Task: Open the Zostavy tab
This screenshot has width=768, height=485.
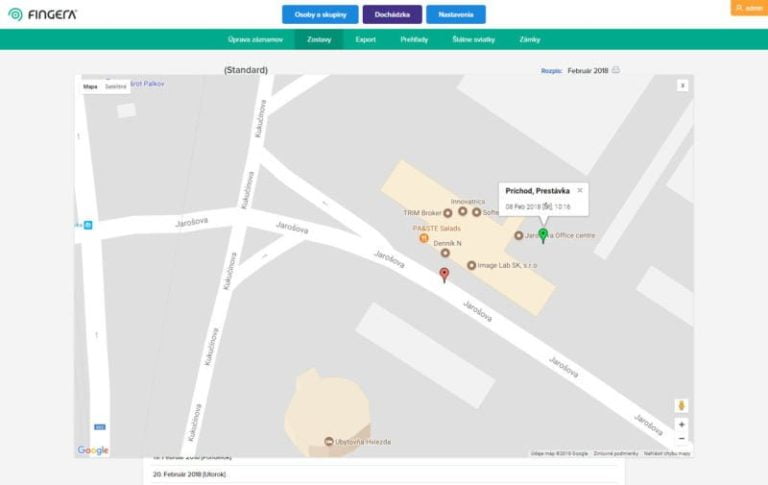Action: click(x=319, y=39)
